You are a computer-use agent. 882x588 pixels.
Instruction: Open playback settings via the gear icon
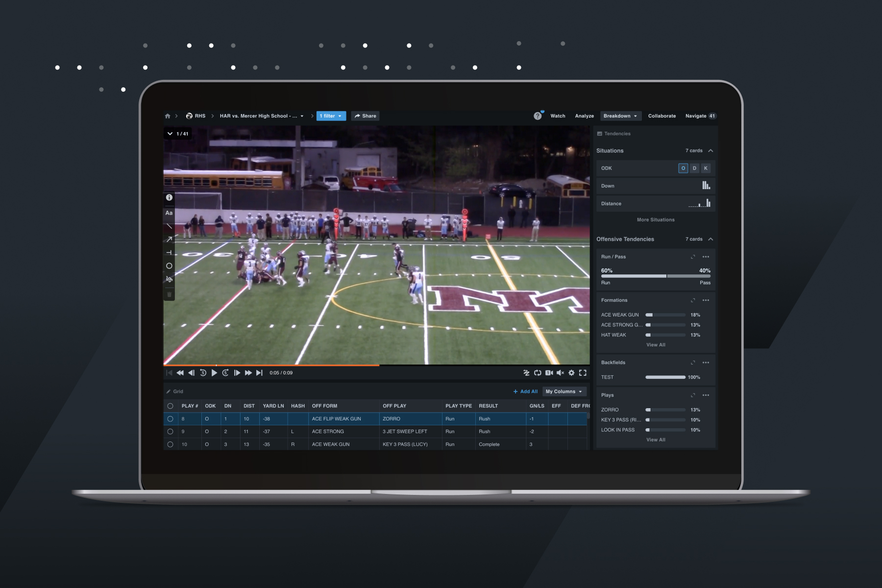[x=571, y=372]
